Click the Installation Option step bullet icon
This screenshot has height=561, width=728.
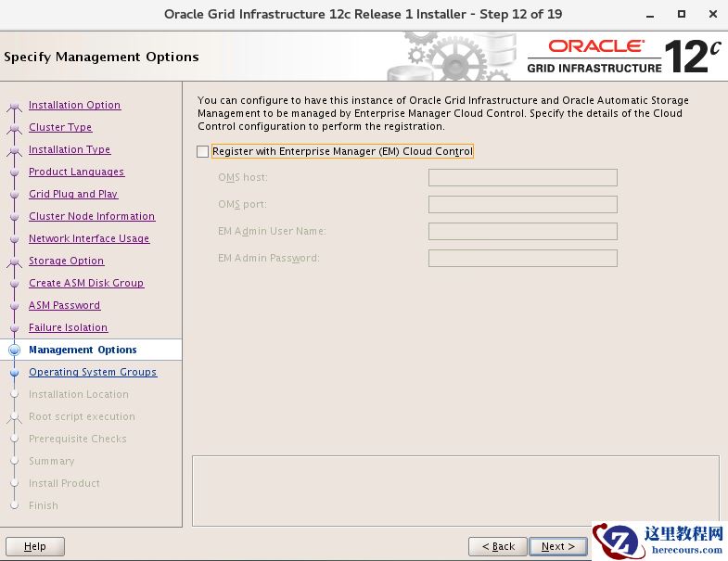(15, 106)
